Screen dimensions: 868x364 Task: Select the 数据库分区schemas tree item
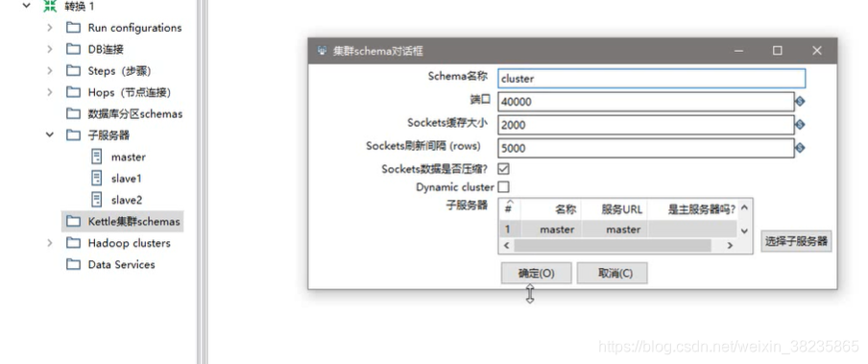[x=135, y=114]
